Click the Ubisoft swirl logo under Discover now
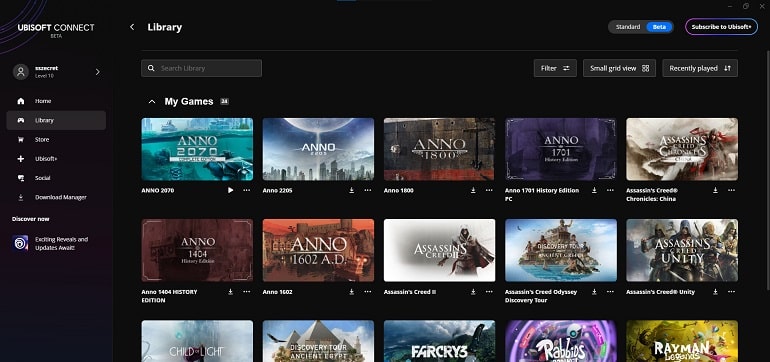Screen dimensions: 770x362 (x=21, y=243)
